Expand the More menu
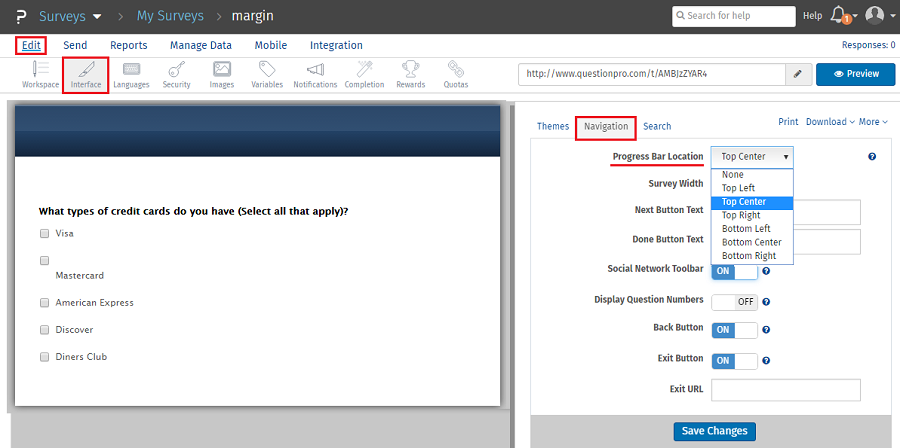Screen dimensions: 900x448 click(x=873, y=122)
